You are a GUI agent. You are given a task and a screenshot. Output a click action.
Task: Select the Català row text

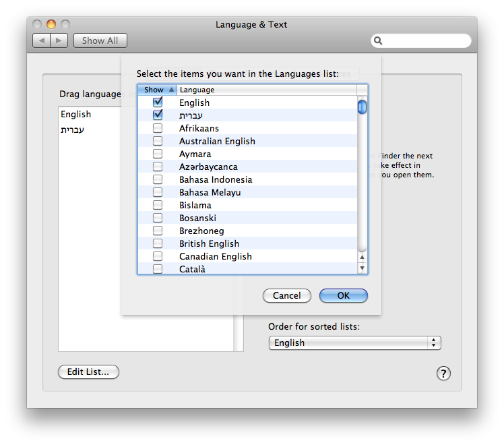[x=192, y=269]
